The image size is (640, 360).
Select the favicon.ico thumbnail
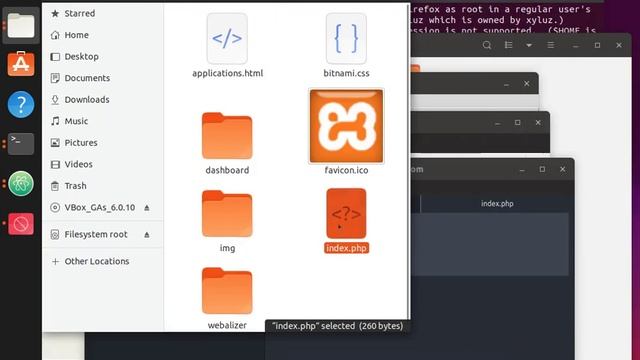[346, 126]
